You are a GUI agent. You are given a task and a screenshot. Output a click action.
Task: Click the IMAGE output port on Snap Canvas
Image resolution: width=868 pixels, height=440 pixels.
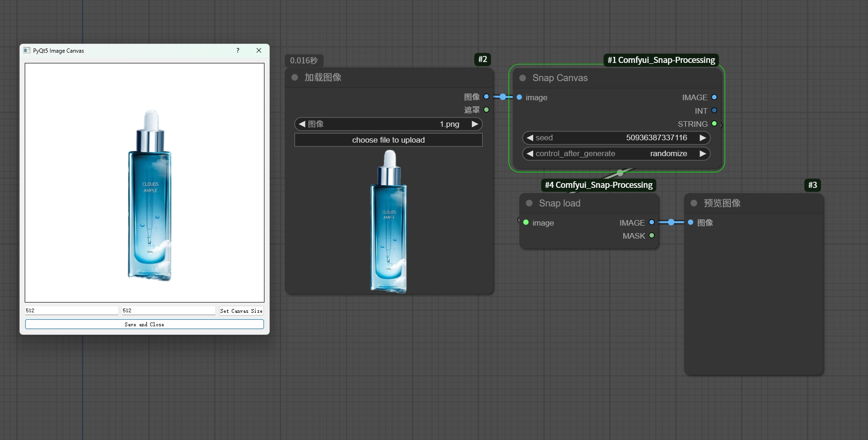[714, 97]
